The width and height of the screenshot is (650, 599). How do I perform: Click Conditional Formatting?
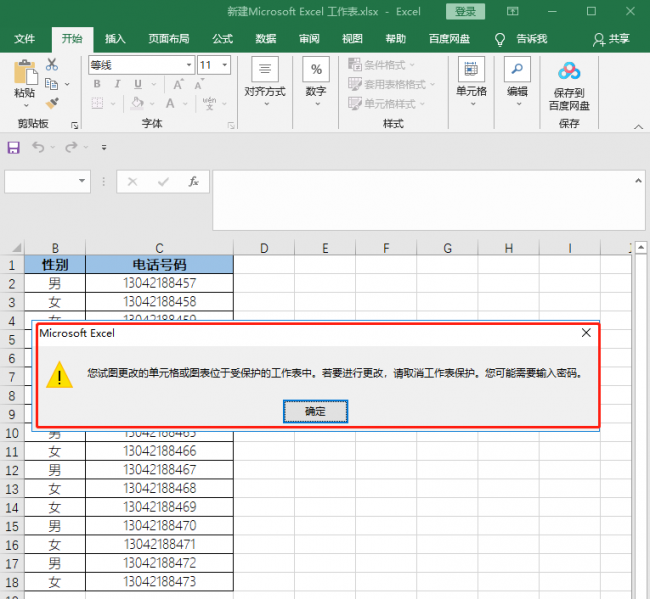pyautogui.click(x=381, y=65)
